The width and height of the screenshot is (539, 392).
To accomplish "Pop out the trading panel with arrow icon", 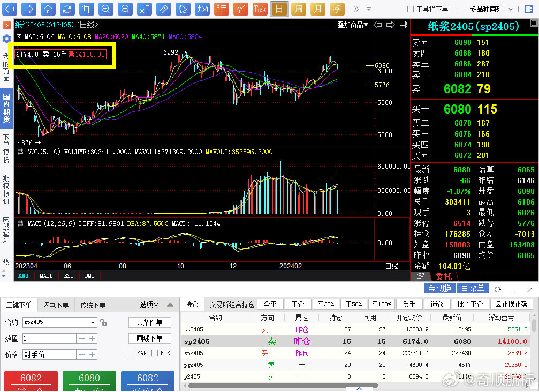I will pos(530,289).
